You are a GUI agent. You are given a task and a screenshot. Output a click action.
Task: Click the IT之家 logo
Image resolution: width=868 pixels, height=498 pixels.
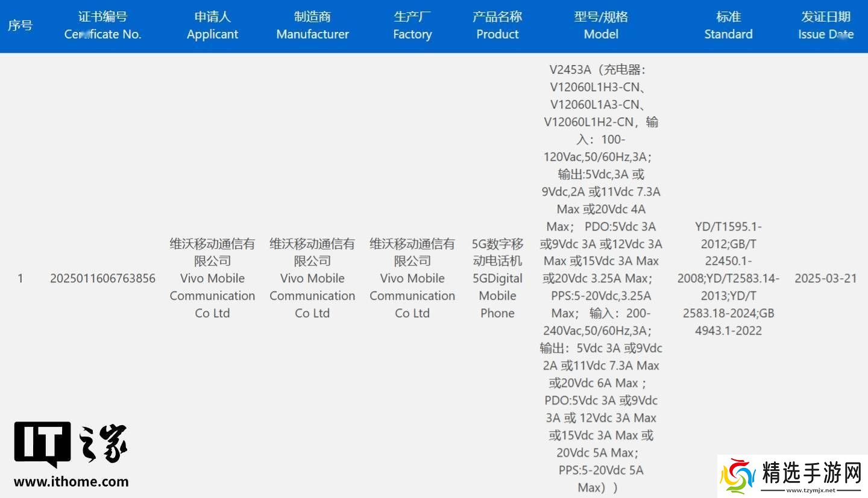[71, 444]
